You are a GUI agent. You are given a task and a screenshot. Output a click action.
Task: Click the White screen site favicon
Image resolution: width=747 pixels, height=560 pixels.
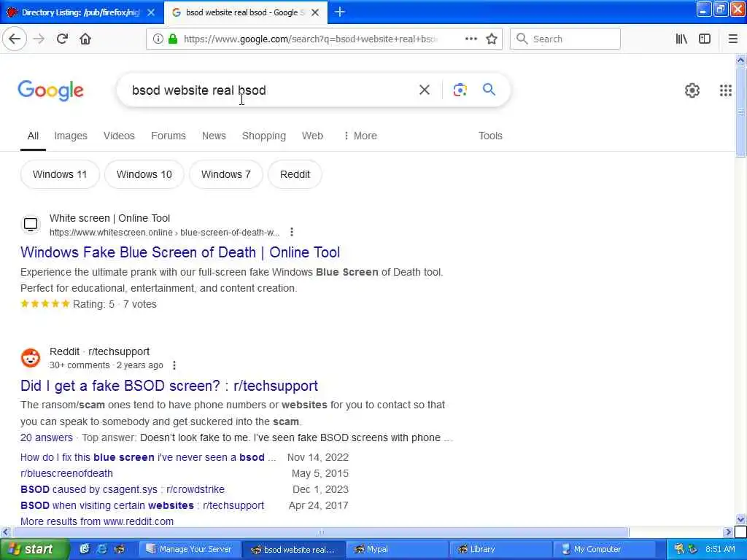[31, 225]
